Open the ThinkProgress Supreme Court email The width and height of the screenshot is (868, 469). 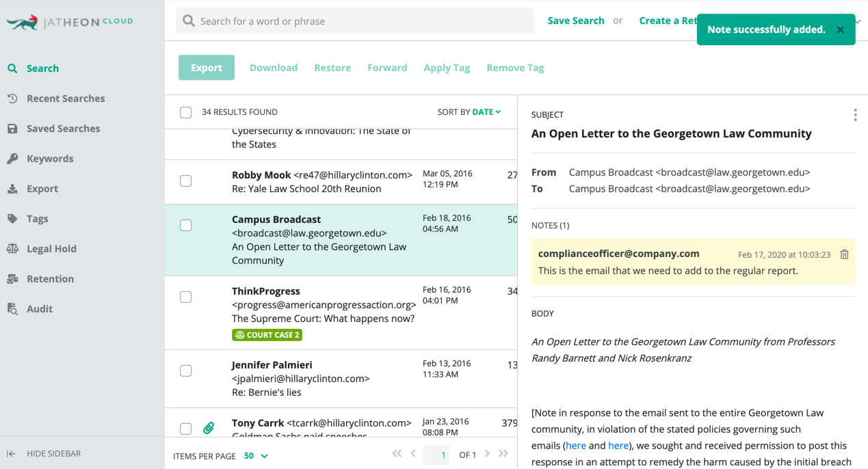coord(341,312)
